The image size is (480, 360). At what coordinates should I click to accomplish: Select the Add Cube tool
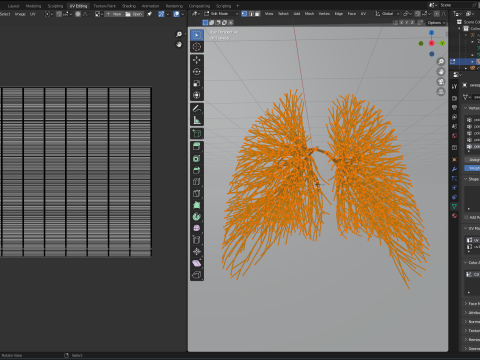[x=197, y=134]
